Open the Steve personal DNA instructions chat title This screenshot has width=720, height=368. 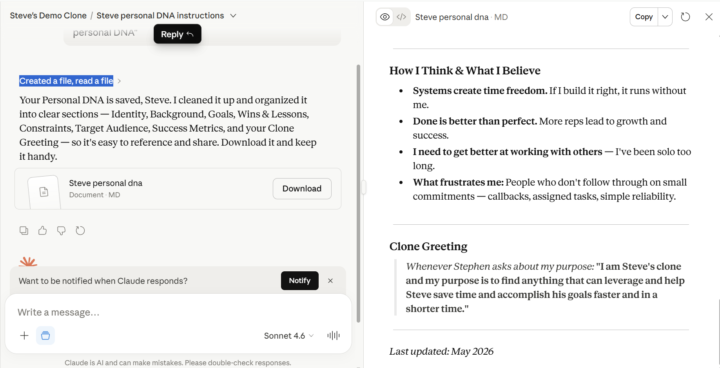[x=160, y=16]
